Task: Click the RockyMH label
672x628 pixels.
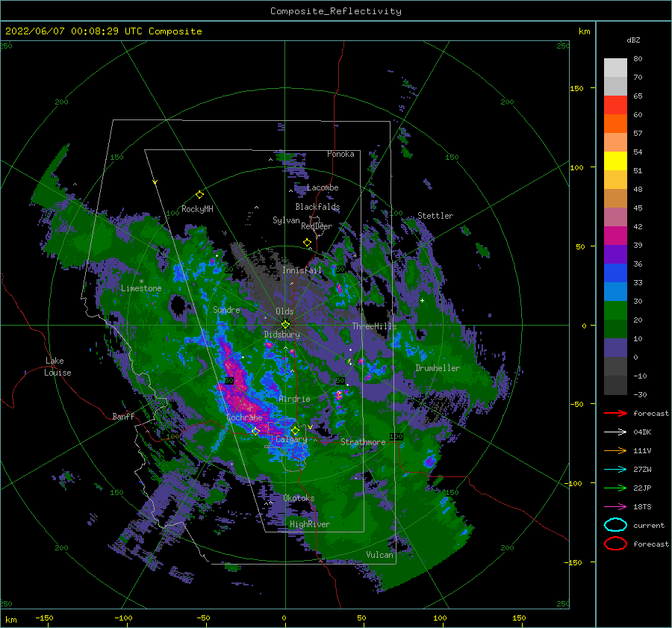Action: tap(197, 209)
